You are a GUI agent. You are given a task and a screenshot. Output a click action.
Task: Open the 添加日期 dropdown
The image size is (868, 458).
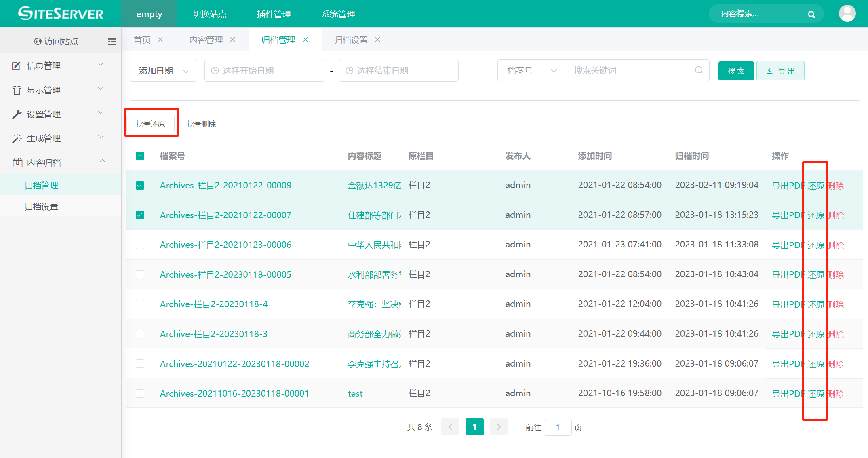click(x=163, y=71)
